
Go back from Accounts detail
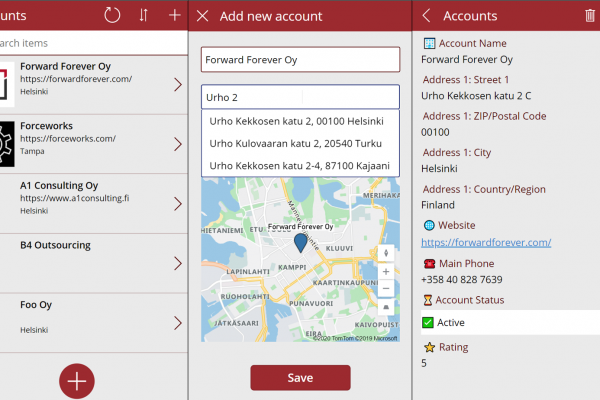[x=426, y=16]
